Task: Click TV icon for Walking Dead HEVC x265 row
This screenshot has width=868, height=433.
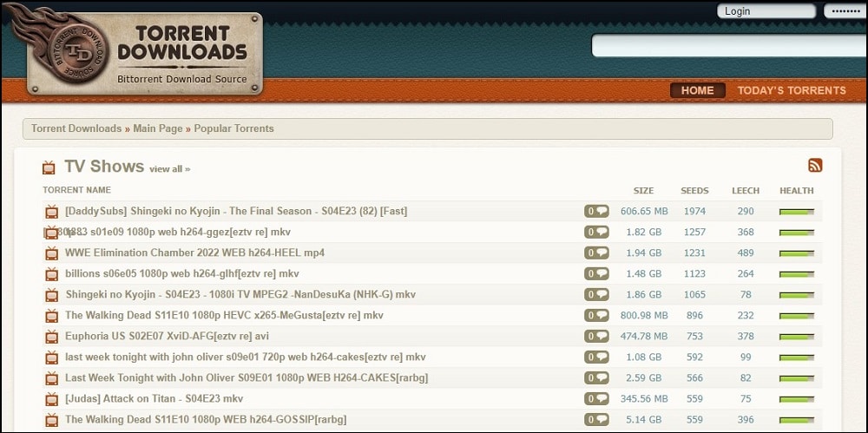Action: tap(51, 316)
